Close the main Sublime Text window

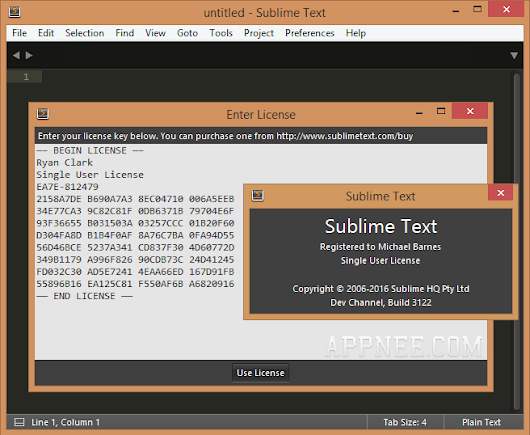[506, 9]
